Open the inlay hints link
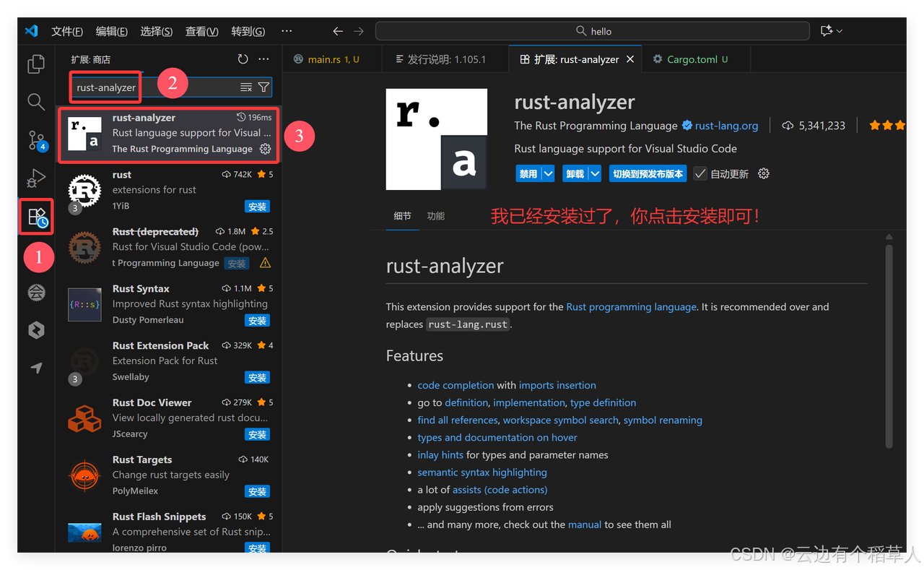 tap(440, 454)
